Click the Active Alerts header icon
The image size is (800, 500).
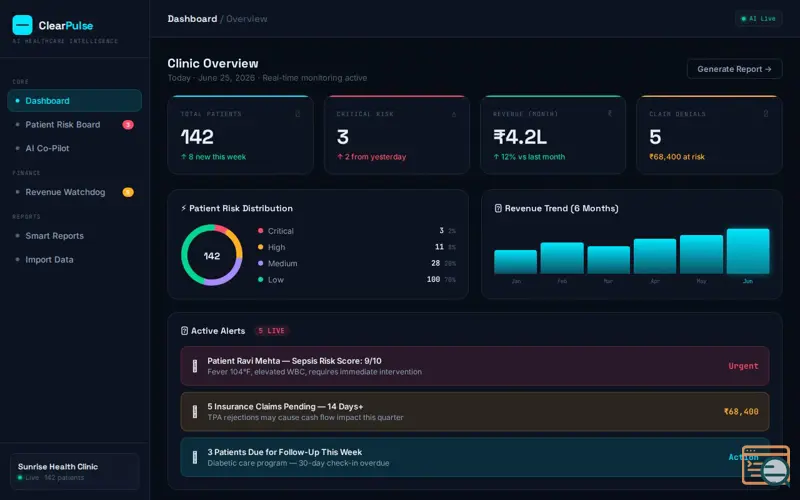tap(184, 331)
